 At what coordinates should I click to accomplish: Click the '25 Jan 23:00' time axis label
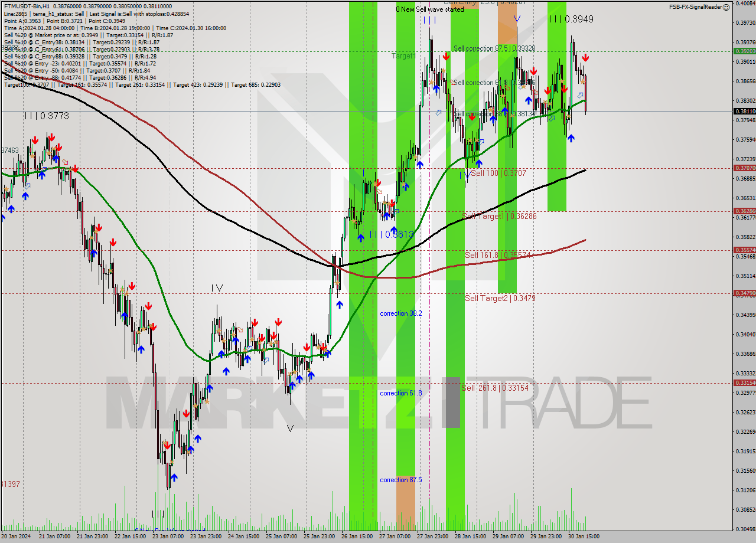click(319, 537)
